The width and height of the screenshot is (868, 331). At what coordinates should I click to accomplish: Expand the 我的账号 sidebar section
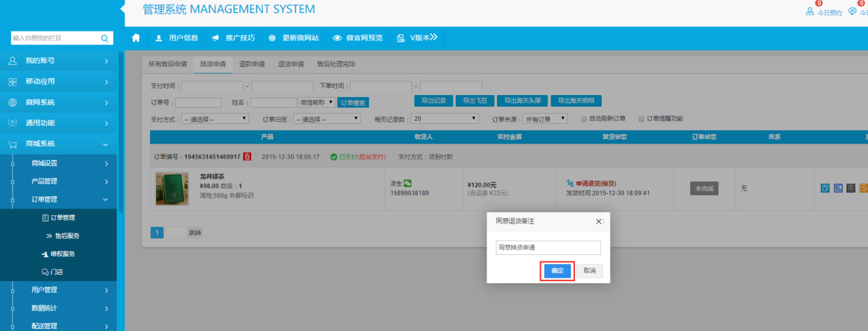pyautogui.click(x=58, y=61)
